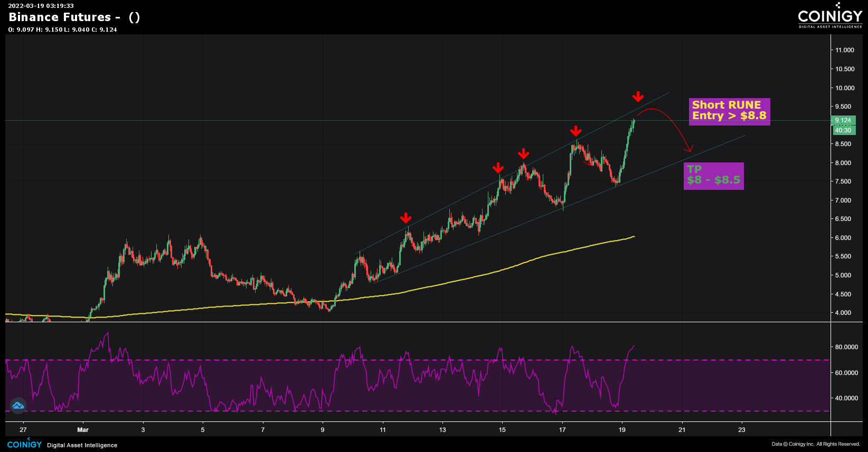Click the current price tag 9.124
This screenshot has height=452, width=868.
843,120
